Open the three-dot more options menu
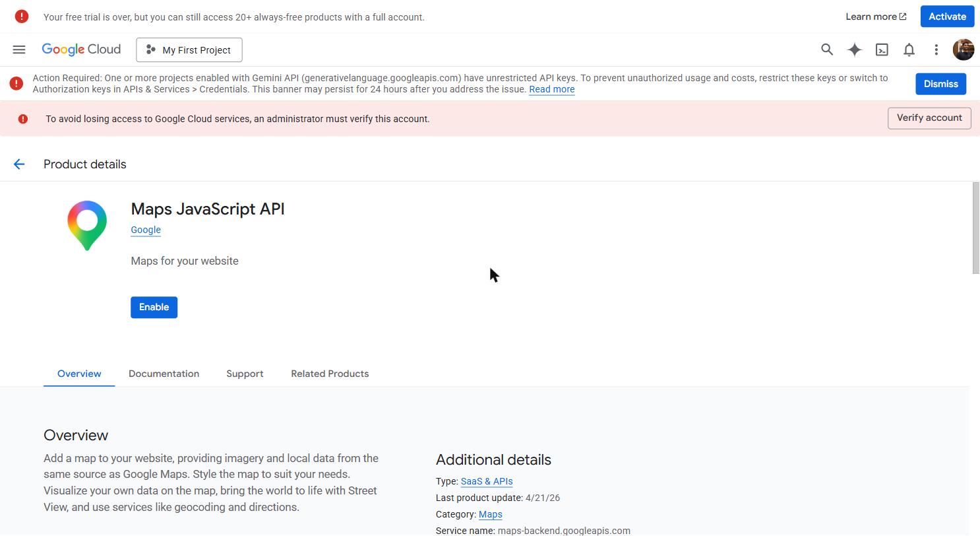 click(936, 50)
